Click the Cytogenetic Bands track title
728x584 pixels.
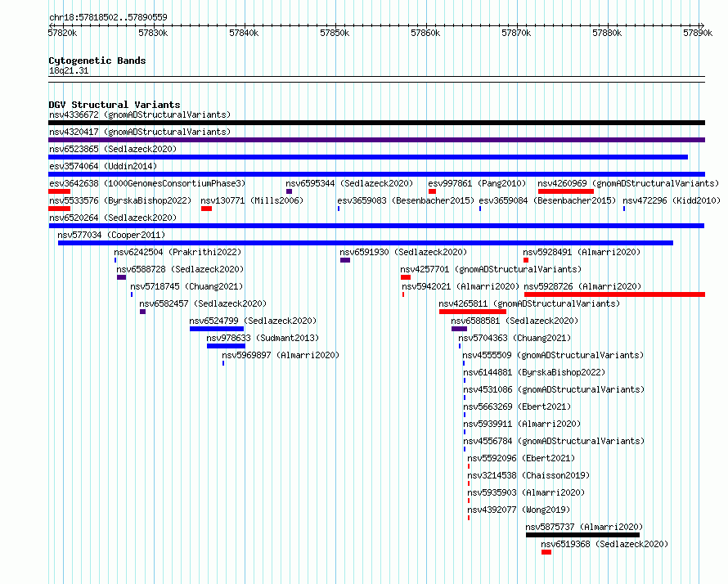[x=97, y=61]
